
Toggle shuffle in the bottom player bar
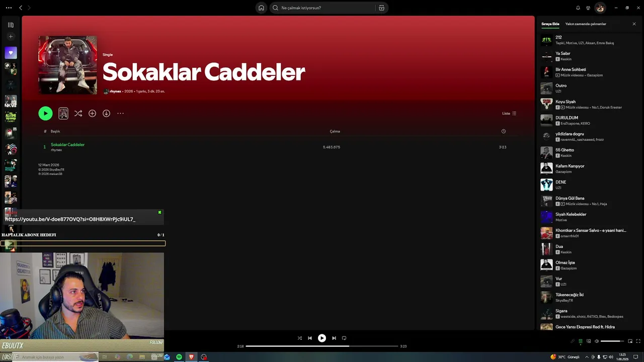click(x=300, y=338)
